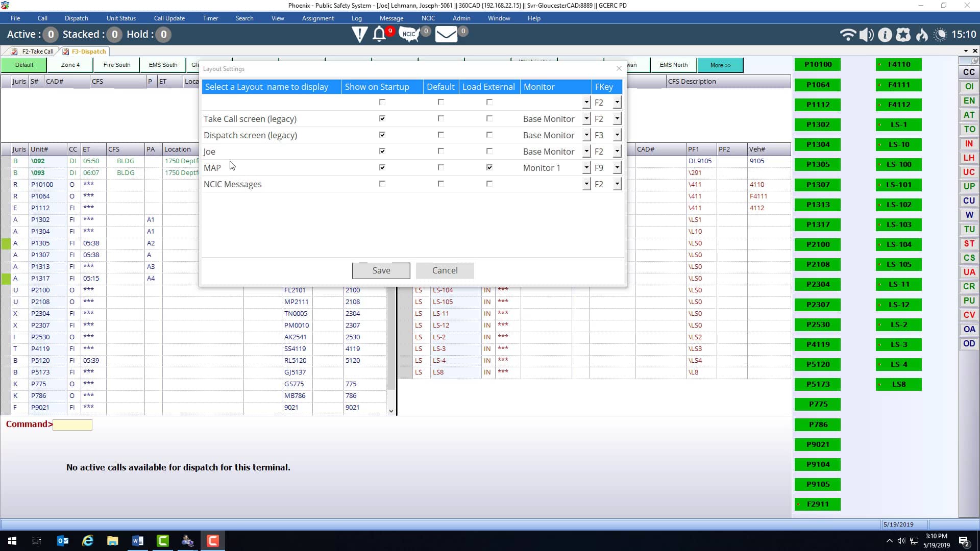Save the layout settings
The height and width of the screenshot is (551, 980).
[381, 270]
